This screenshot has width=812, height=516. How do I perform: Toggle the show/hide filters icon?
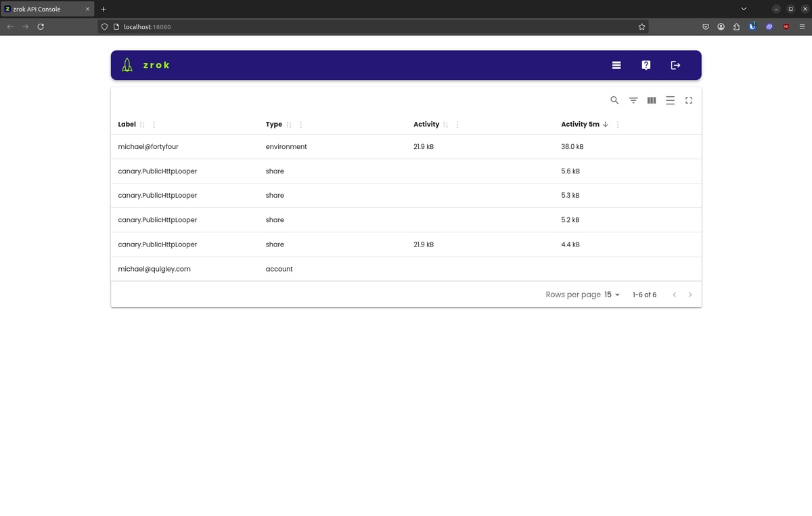coord(633,100)
